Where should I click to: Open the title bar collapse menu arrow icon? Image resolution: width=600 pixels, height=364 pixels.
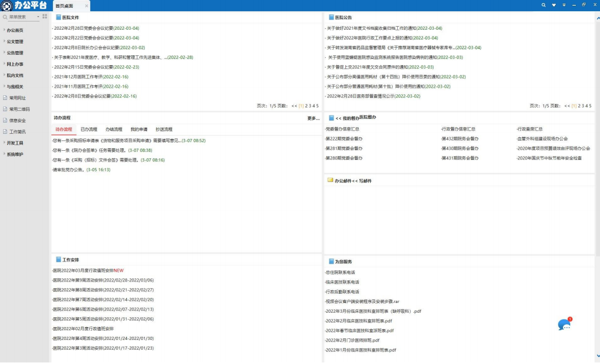[564, 5]
